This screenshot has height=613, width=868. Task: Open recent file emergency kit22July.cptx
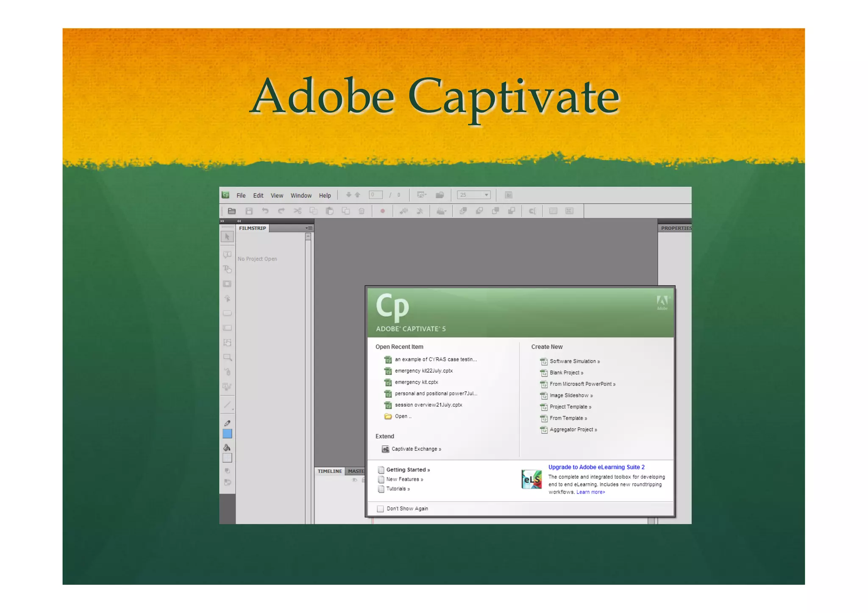click(x=418, y=371)
